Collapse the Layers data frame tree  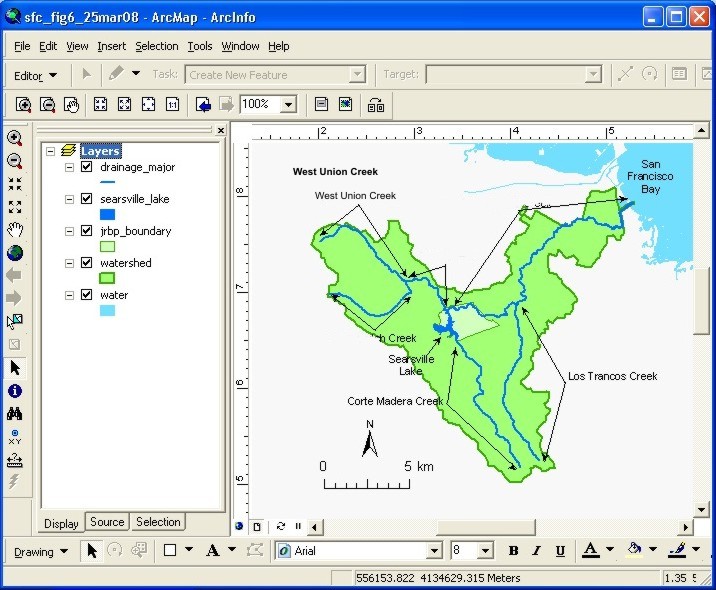coord(50,151)
